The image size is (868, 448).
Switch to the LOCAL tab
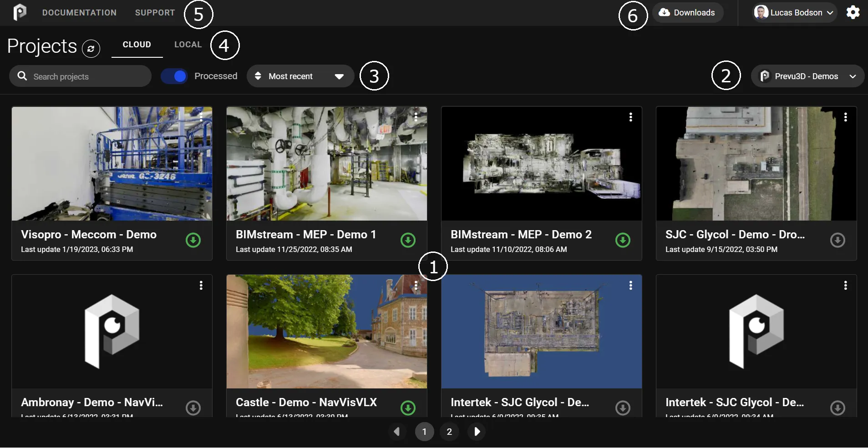[x=188, y=45]
